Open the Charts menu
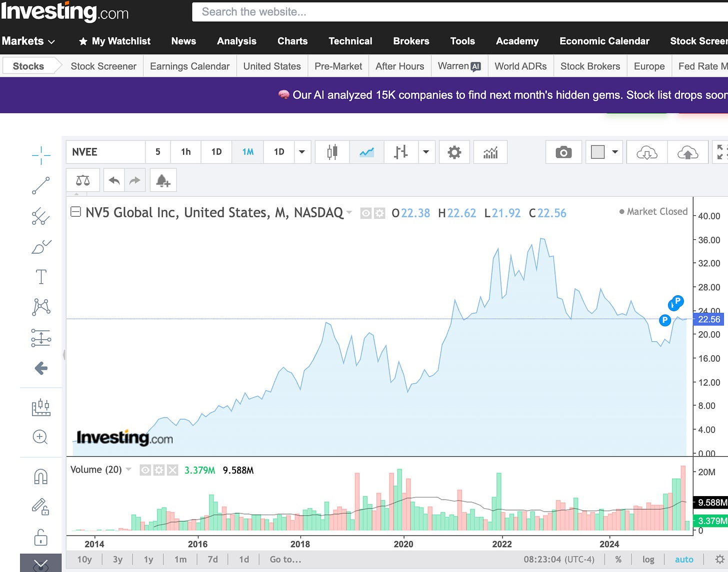Image resolution: width=728 pixels, height=572 pixels. coord(292,41)
